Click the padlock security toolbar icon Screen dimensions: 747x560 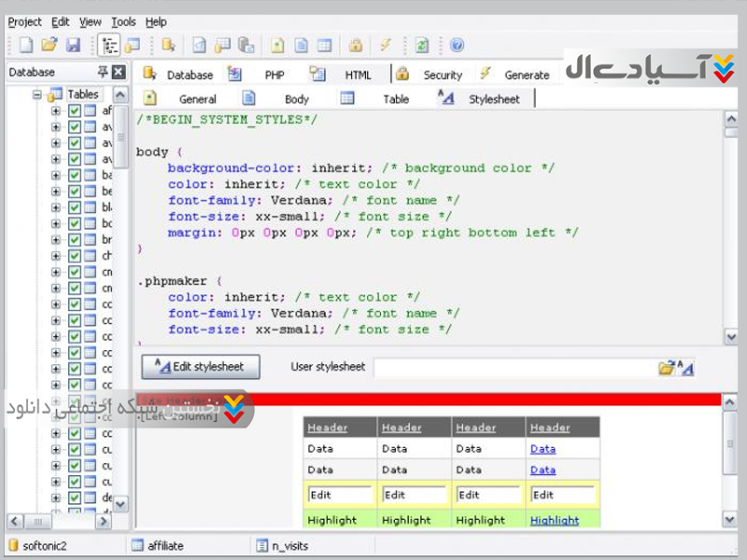[355, 45]
